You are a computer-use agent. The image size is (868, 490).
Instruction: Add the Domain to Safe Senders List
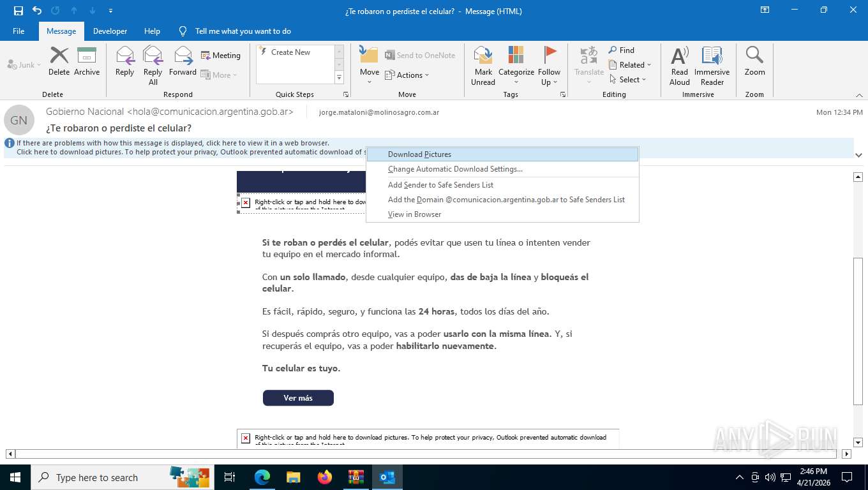[x=502, y=200]
